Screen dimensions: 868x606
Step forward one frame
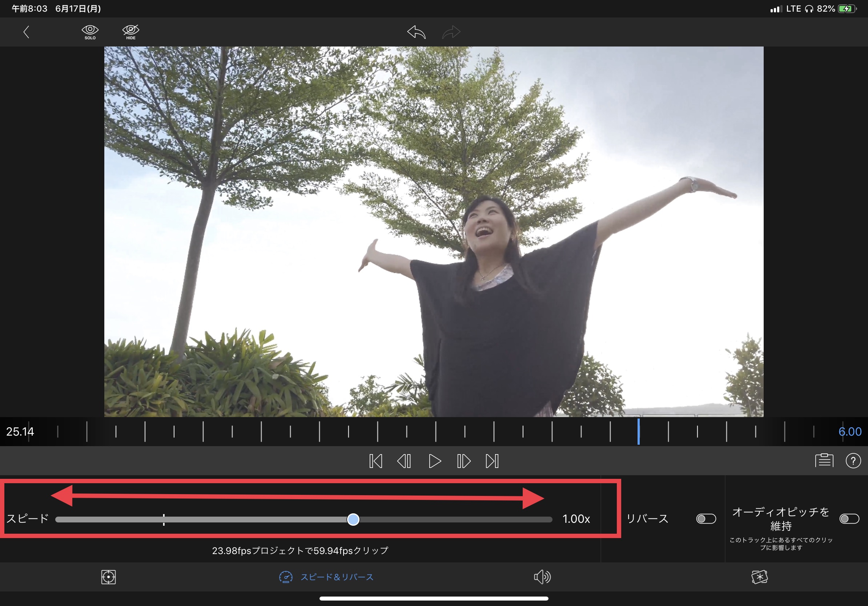click(x=463, y=461)
